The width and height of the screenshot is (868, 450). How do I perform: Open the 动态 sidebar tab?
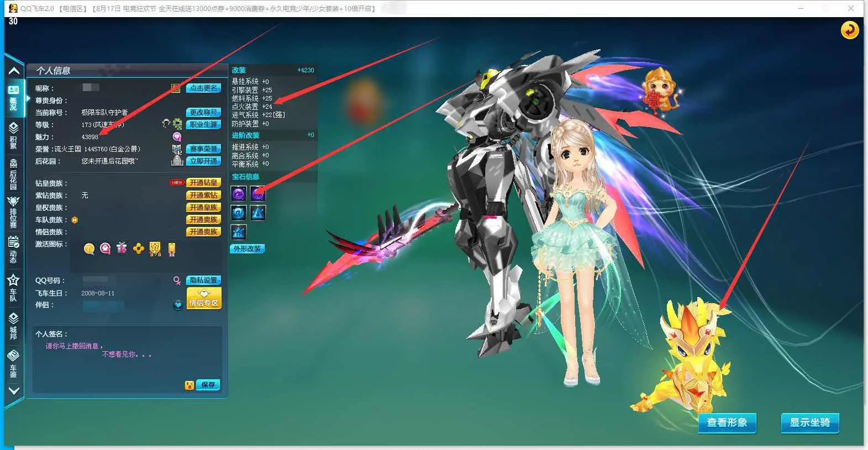(13, 250)
